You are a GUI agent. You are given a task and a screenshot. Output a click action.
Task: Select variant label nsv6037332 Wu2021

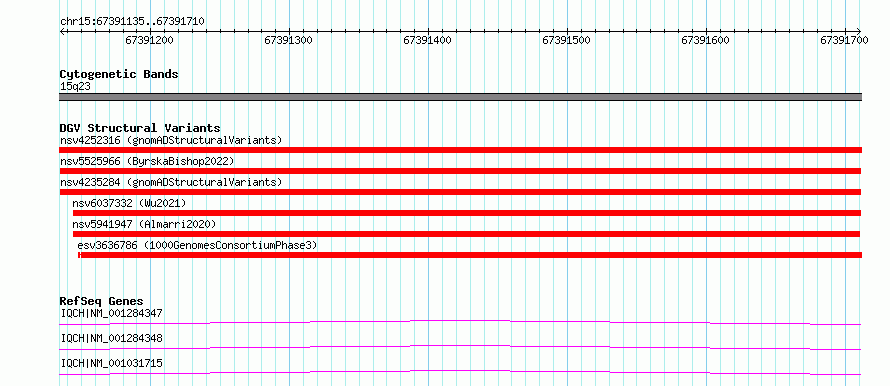pos(129,203)
